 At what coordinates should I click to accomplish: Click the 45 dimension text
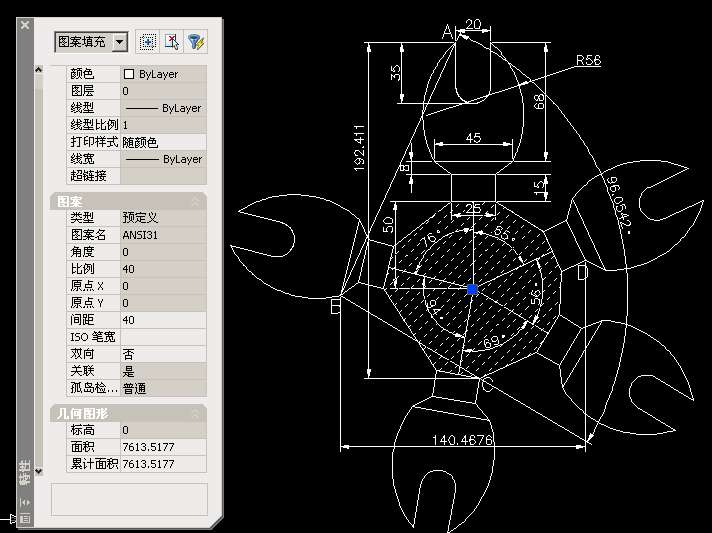pos(473,138)
